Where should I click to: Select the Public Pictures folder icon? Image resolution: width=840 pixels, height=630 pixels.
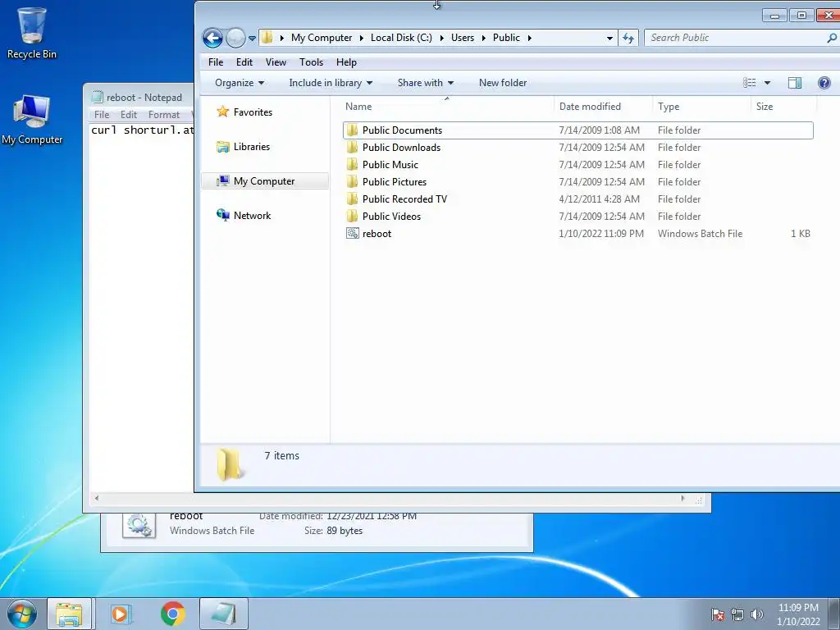(352, 181)
